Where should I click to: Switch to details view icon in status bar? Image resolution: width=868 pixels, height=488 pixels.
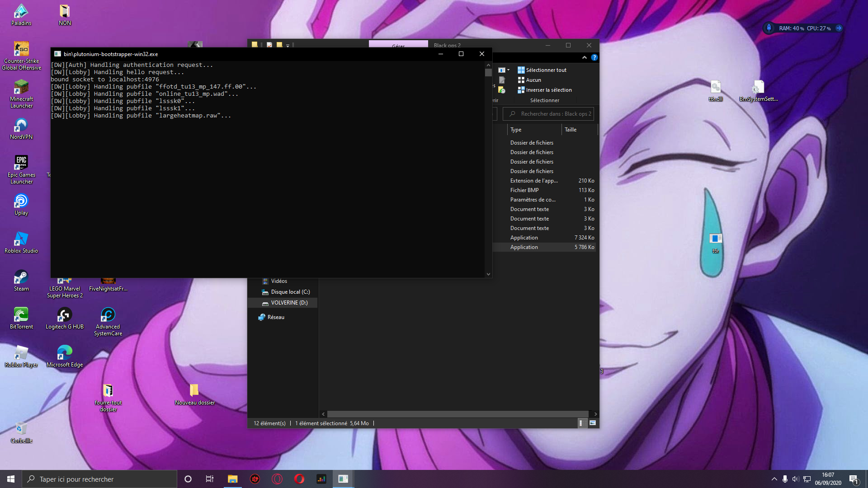click(581, 423)
